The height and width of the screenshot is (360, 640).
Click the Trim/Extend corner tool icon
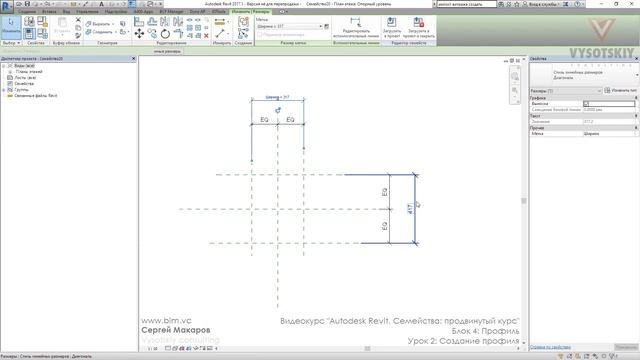178,33
